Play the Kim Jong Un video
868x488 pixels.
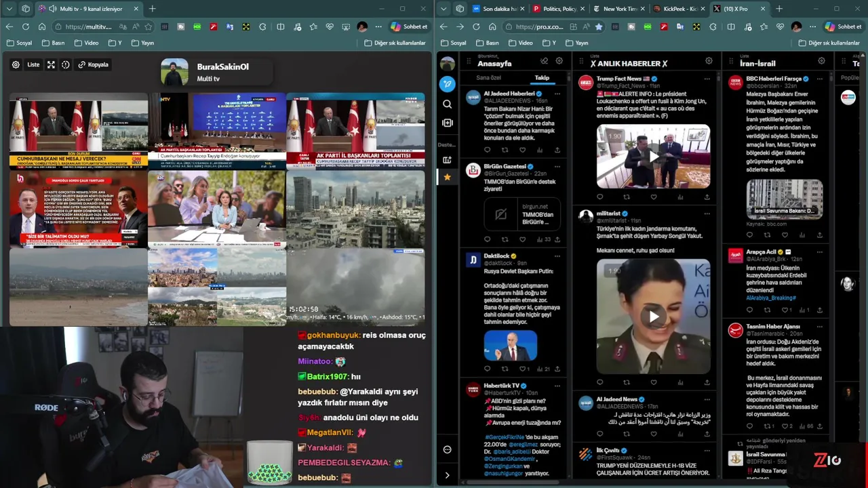tap(653, 157)
